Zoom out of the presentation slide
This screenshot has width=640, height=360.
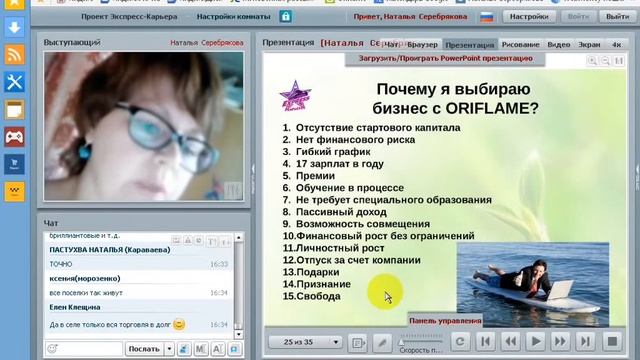click(606, 61)
